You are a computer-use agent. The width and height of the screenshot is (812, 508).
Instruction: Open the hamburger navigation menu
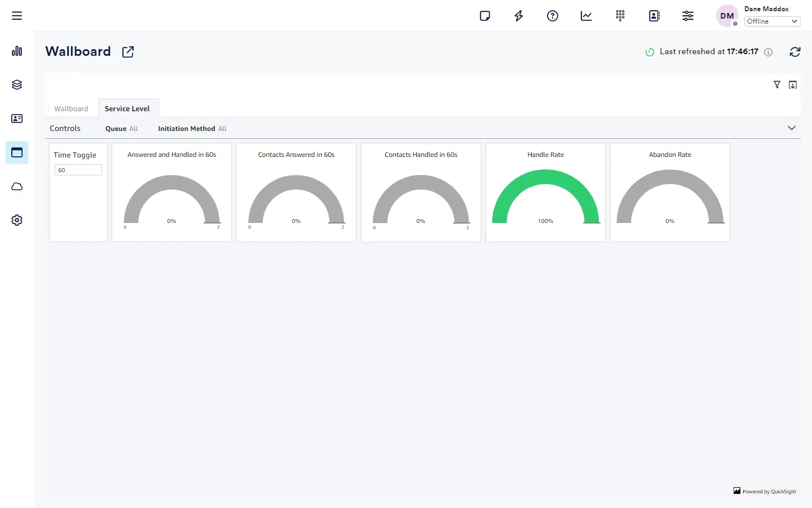pyautogui.click(x=17, y=16)
